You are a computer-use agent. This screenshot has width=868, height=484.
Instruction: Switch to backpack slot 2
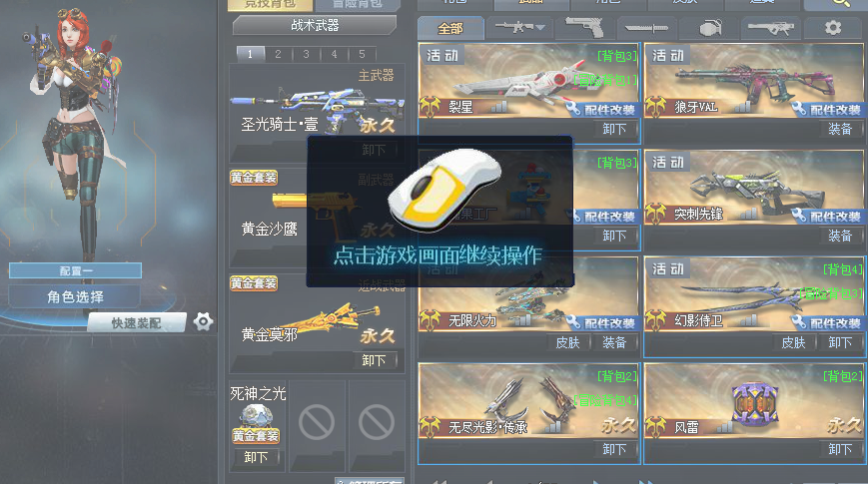tap(279, 54)
